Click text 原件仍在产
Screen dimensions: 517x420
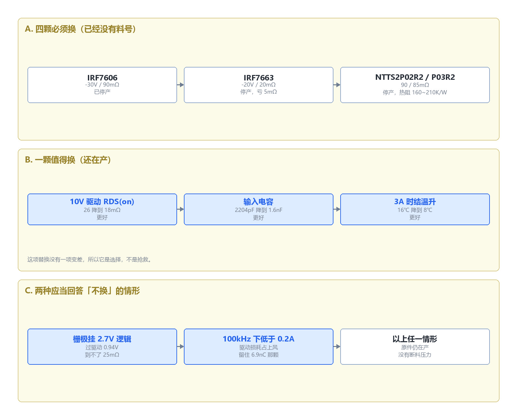click(415, 347)
